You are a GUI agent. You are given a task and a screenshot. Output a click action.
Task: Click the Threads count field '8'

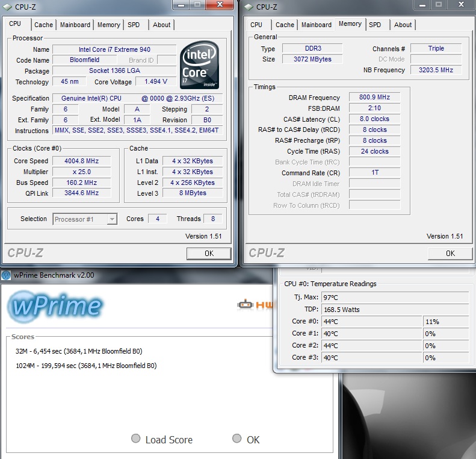[x=213, y=219]
